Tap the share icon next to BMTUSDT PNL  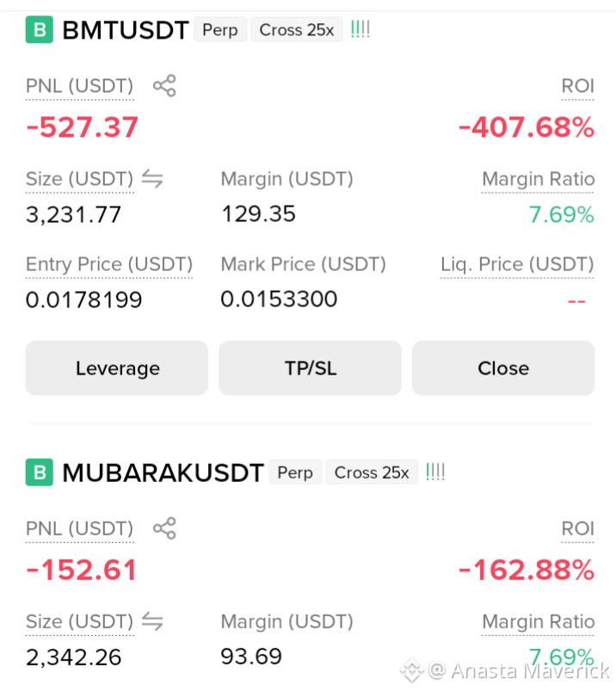point(164,85)
